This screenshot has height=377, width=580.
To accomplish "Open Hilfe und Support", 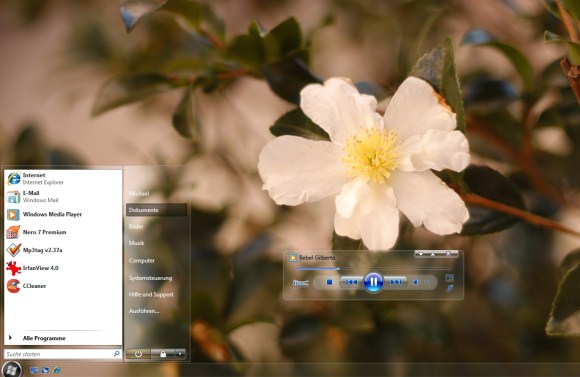I will point(151,294).
